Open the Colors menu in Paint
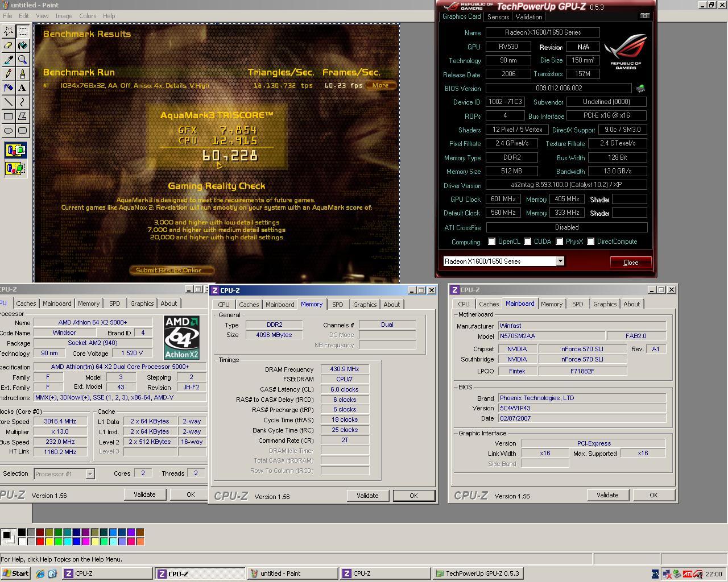728x582 pixels. [88, 16]
